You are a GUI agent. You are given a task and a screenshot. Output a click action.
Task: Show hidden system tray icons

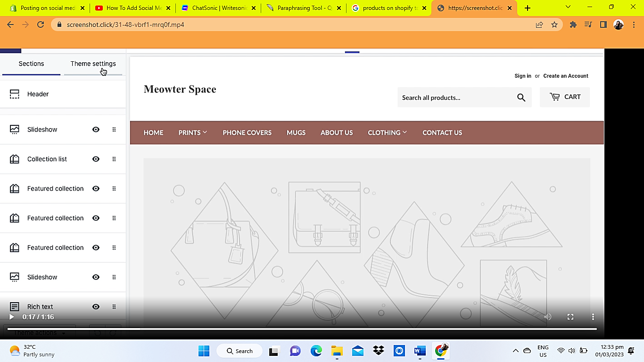[x=515, y=351]
